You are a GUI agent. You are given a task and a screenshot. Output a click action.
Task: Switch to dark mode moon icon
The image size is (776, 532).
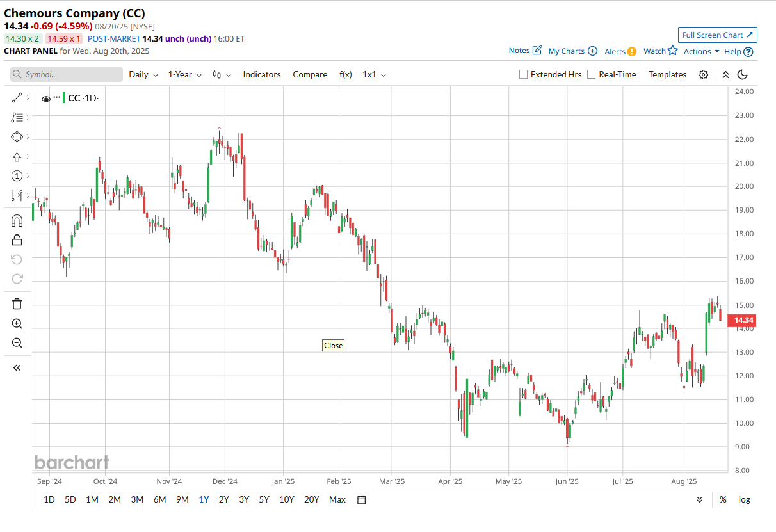point(743,75)
